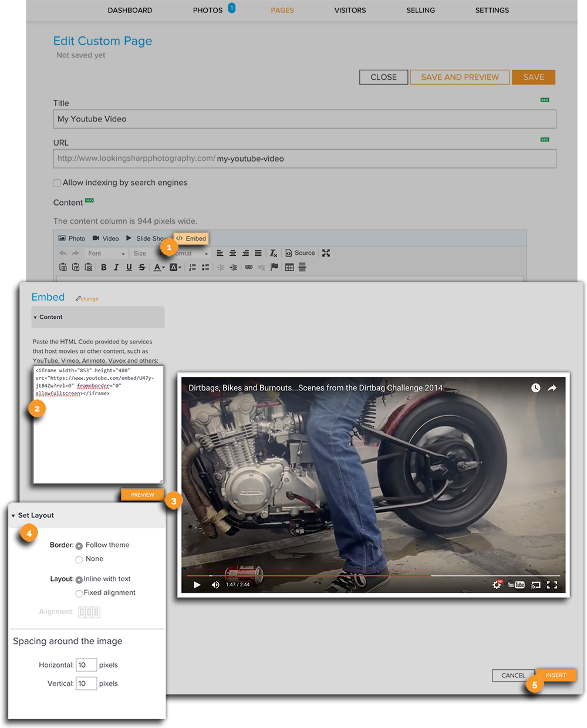This screenshot has width=587, height=728.
Task: Click the paste from Word icon
Action: pos(89,267)
